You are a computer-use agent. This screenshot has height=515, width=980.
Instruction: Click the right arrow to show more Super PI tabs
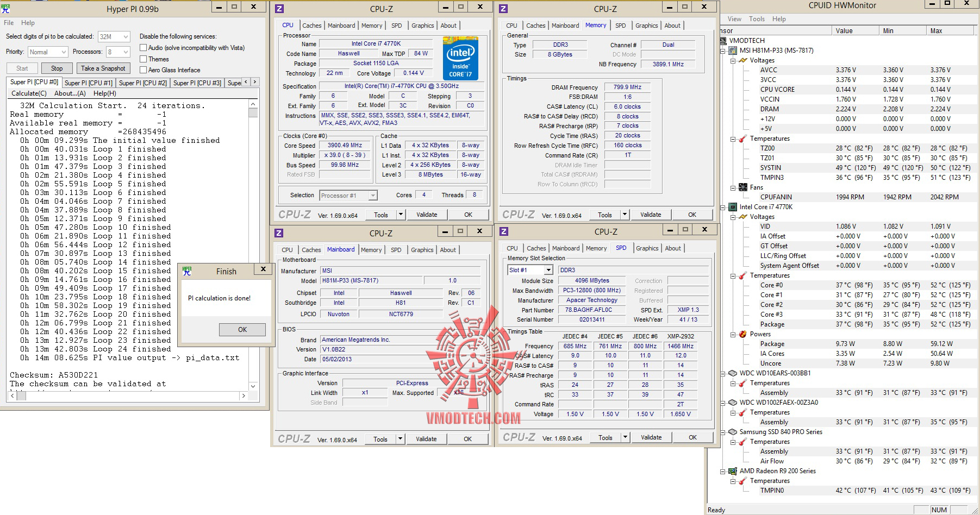(254, 82)
